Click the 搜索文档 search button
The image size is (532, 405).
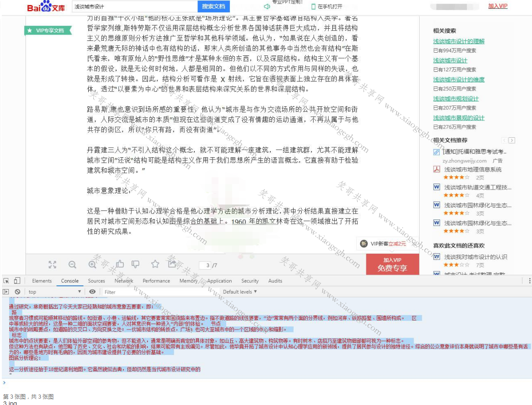[x=213, y=6]
